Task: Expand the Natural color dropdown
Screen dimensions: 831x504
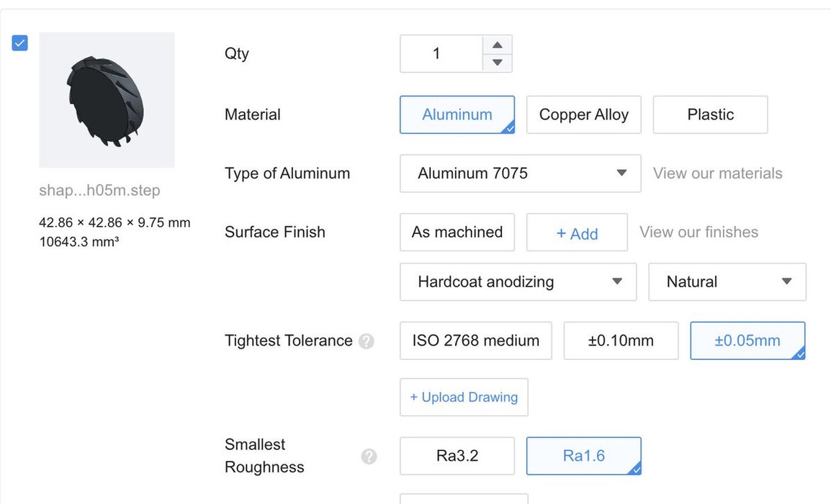Action: 727,282
